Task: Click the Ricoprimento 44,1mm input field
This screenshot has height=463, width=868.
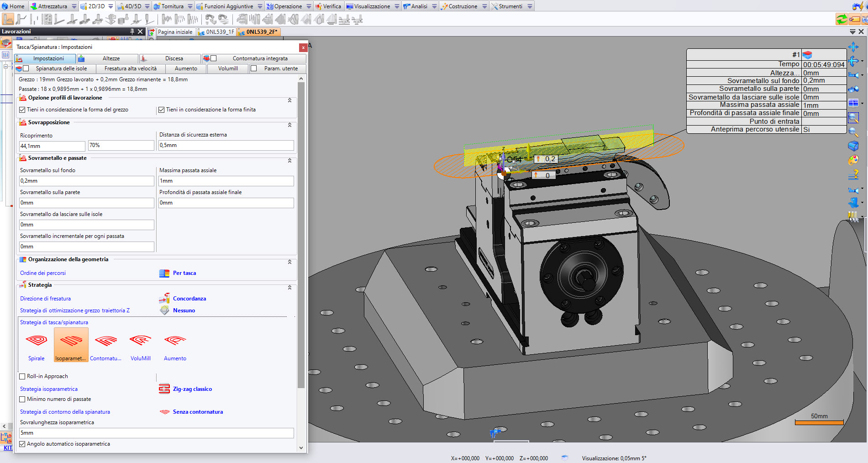Action: (52, 146)
